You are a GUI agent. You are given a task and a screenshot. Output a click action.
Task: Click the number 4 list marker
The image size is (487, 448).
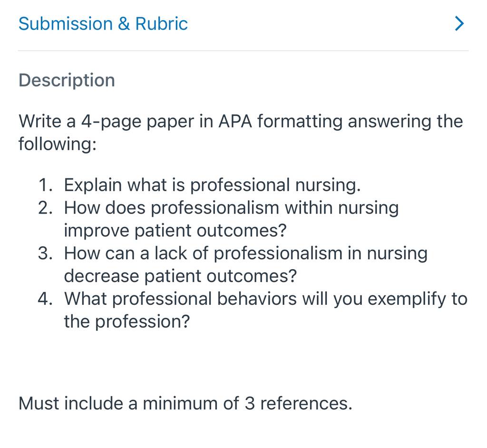point(45,299)
